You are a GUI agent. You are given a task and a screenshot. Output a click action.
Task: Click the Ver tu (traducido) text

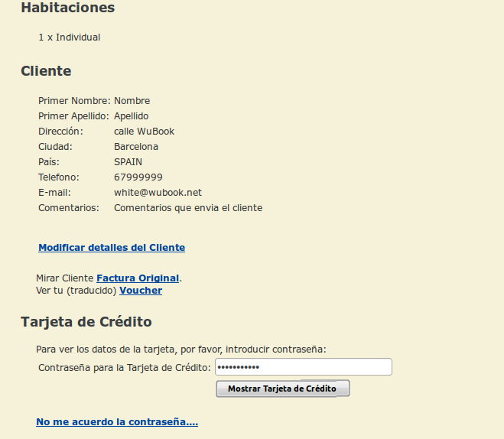coord(76,290)
